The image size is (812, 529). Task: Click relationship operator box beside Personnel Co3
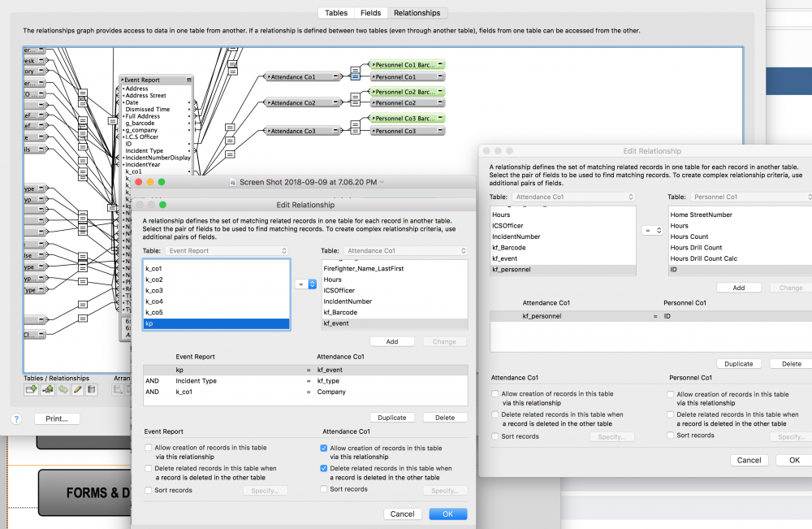click(356, 131)
